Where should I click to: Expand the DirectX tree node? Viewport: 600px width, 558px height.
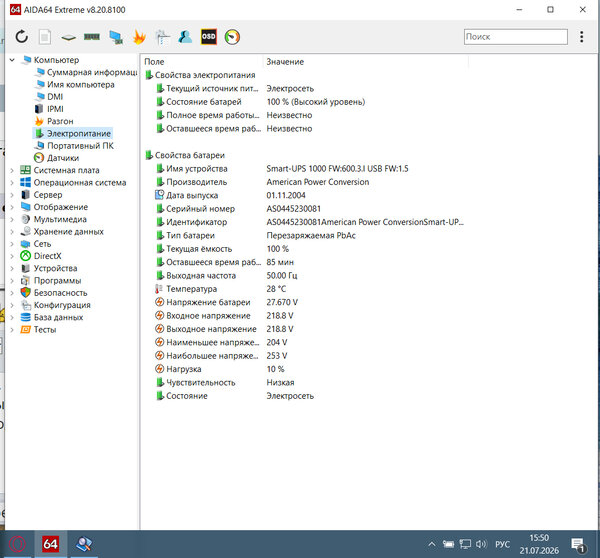click(x=12, y=256)
